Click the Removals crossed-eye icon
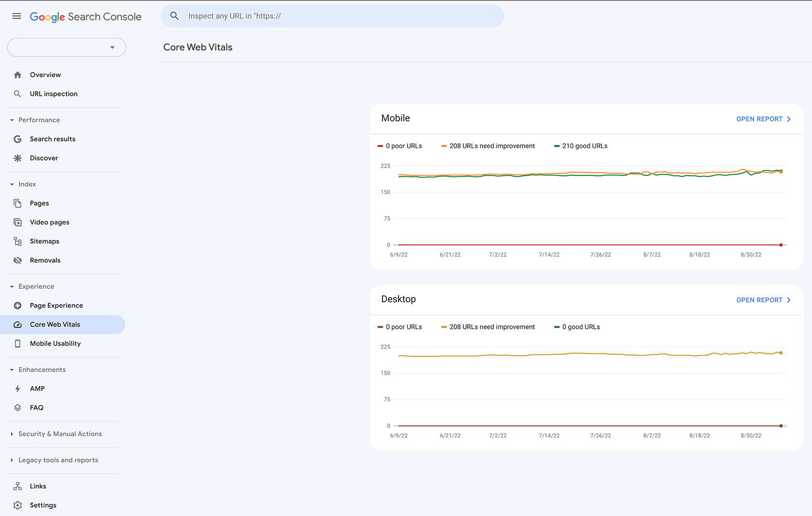This screenshot has height=516, width=812. pyautogui.click(x=17, y=260)
